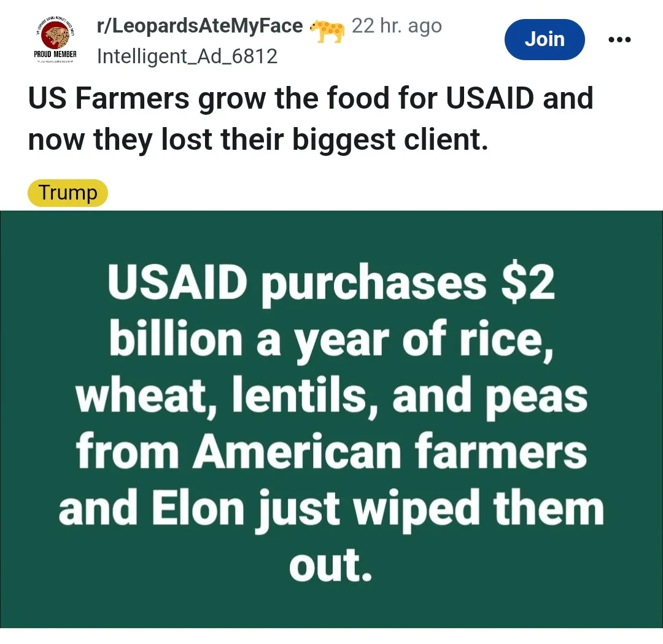Tap 'and Elon just wiped them' image line
This screenshot has height=644, width=663.
(x=331, y=509)
